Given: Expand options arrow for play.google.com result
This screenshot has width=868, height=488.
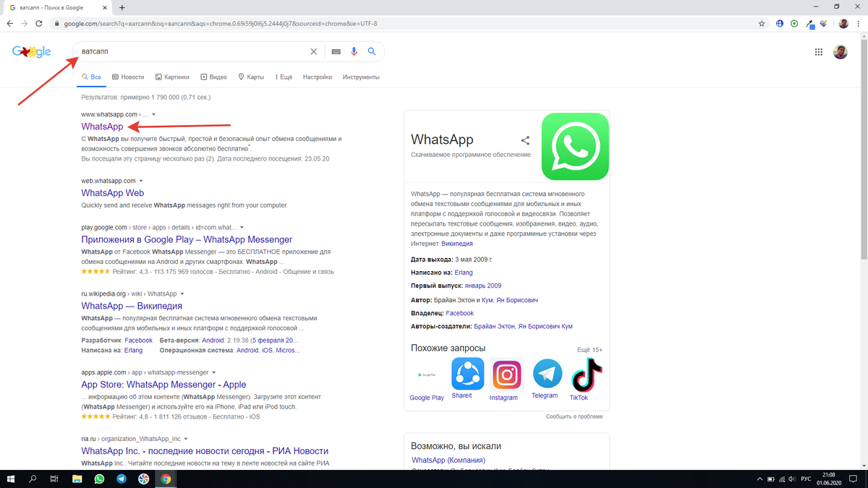Looking at the screenshot, I should 242,227.
